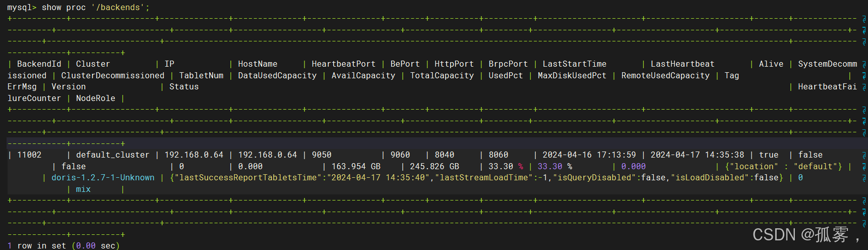Select the LastHeartbeat column header
The width and height of the screenshot is (868, 250).
pos(683,64)
